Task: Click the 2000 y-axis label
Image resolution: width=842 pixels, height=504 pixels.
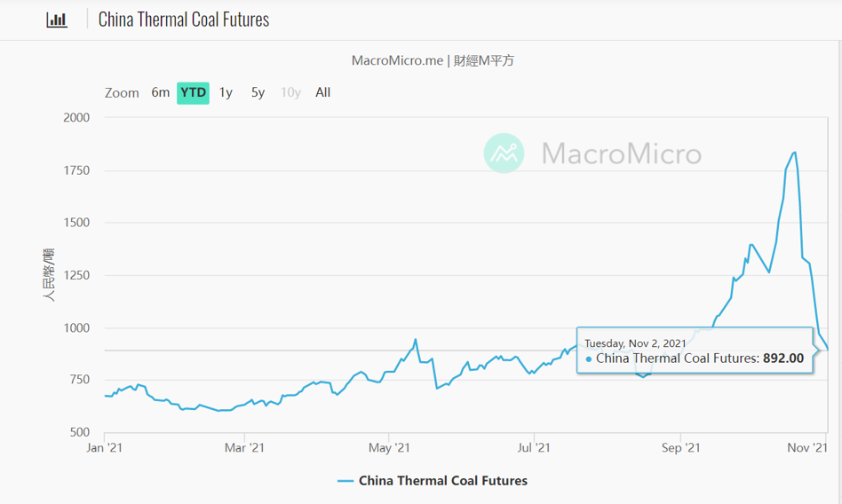Action: 76,117
